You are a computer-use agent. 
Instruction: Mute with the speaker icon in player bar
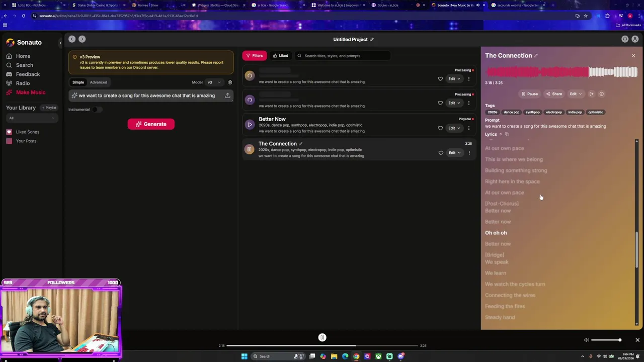tap(586, 340)
